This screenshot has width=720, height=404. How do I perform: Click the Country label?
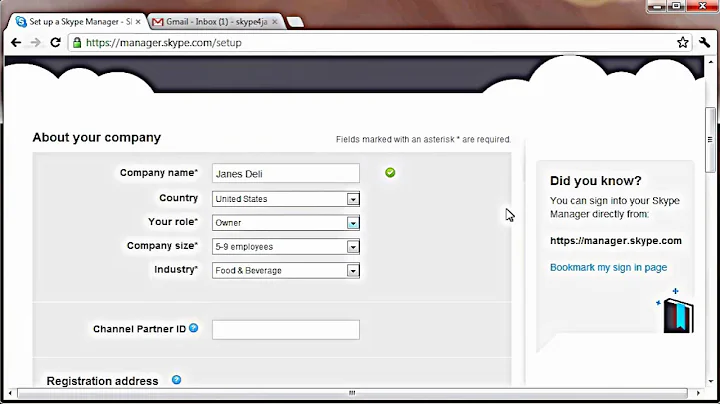point(179,198)
